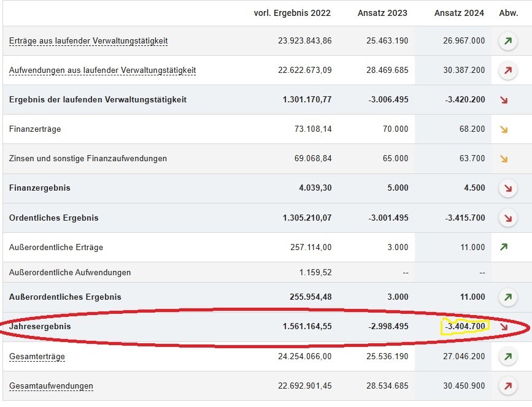Click the red down arrow button in Finanzergebnis row

pyautogui.click(x=507, y=188)
